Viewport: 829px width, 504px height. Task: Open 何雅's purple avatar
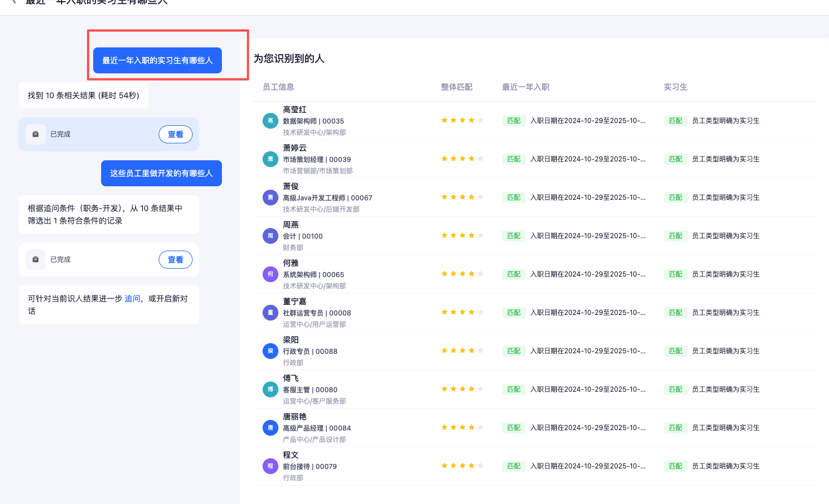[270, 274]
